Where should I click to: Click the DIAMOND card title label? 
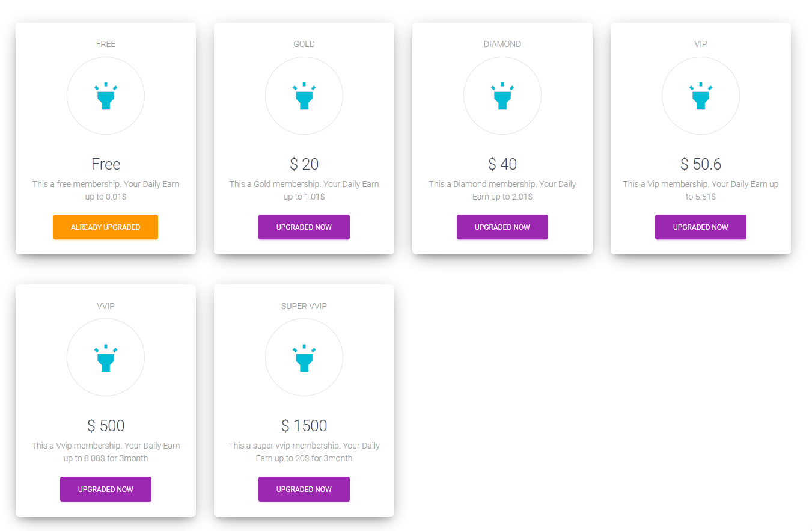502,44
